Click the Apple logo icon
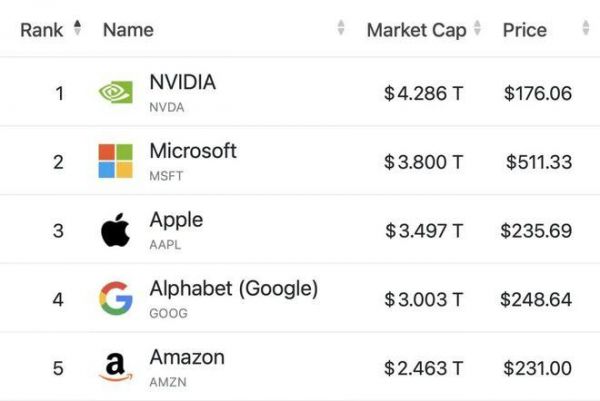600x401 pixels. point(115,230)
